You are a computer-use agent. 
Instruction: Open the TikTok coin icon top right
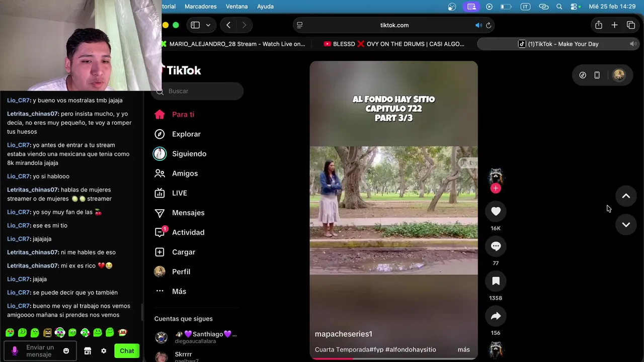click(583, 75)
